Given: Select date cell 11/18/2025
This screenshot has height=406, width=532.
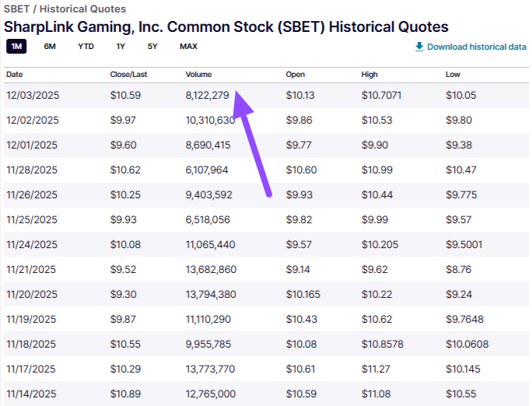Looking at the screenshot, I should tap(31, 345).
